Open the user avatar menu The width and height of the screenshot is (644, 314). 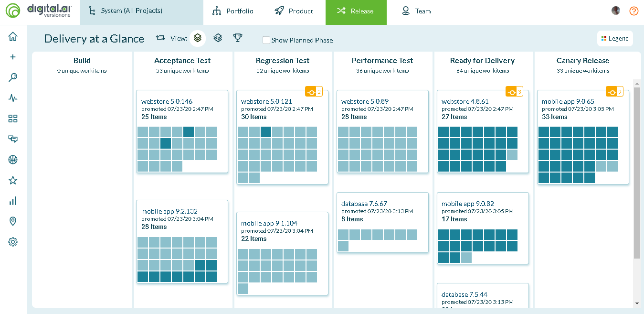tap(616, 11)
